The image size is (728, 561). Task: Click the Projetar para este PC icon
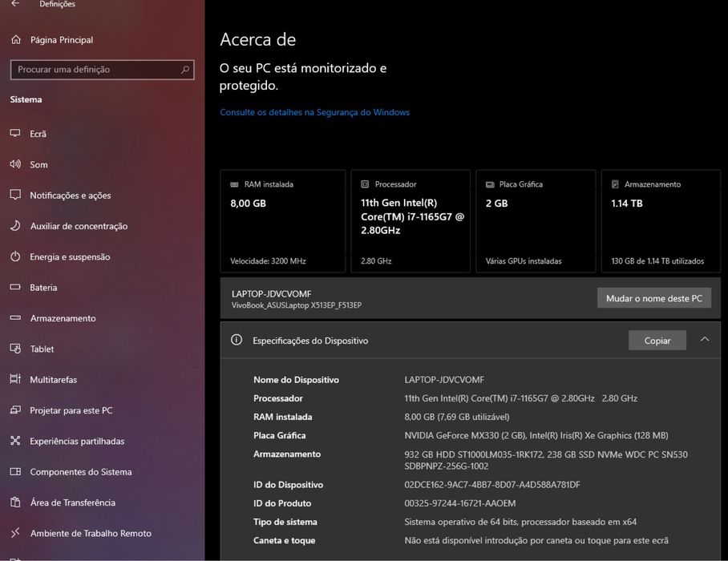(15, 410)
